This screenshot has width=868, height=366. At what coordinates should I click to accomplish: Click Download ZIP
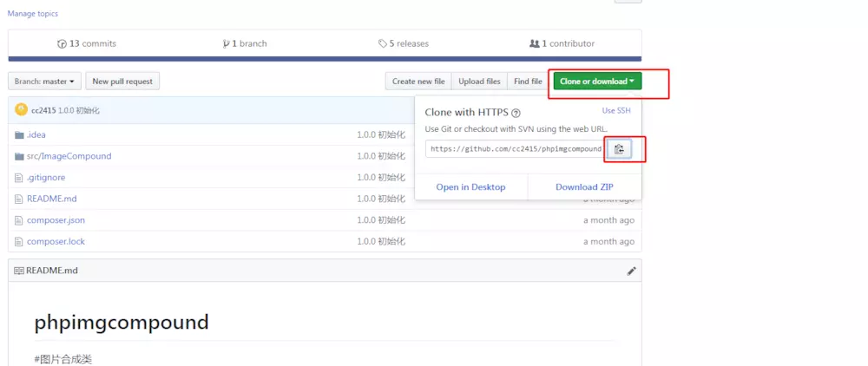(x=584, y=186)
